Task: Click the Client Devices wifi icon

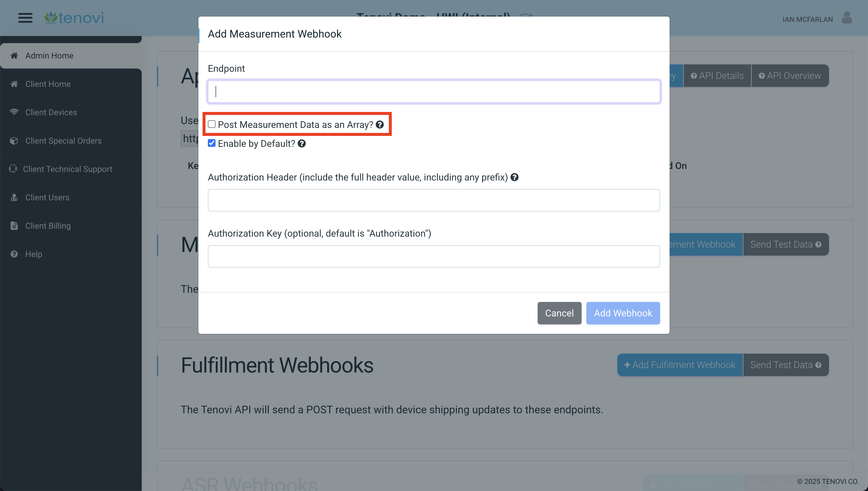Action: (13, 112)
